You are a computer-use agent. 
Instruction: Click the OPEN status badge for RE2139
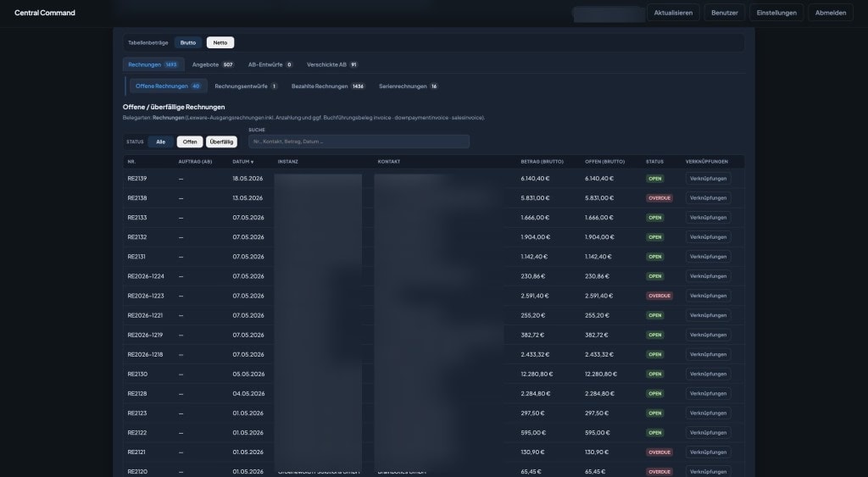tap(655, 179)
